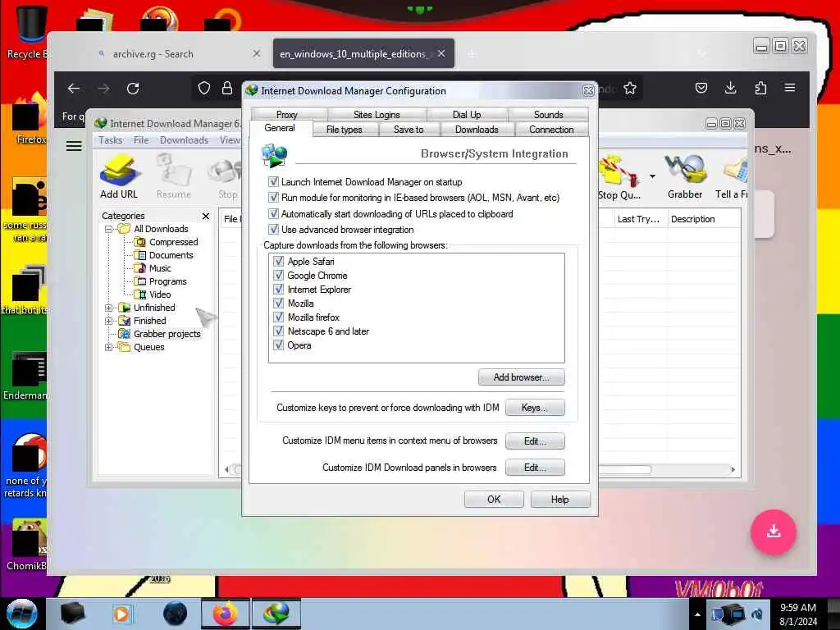The width and height of the screenshot is (840, 630).
Task: Click OK in configuration dialog
Action: point(494,500)
